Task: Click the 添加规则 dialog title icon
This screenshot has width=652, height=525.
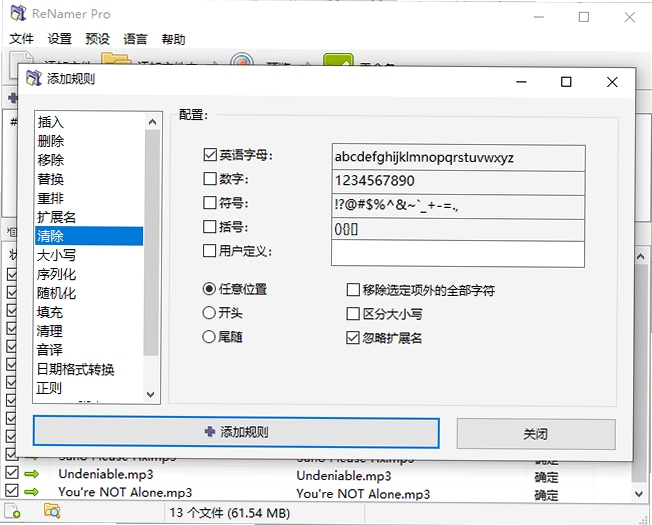Action: tap(34, 78)
